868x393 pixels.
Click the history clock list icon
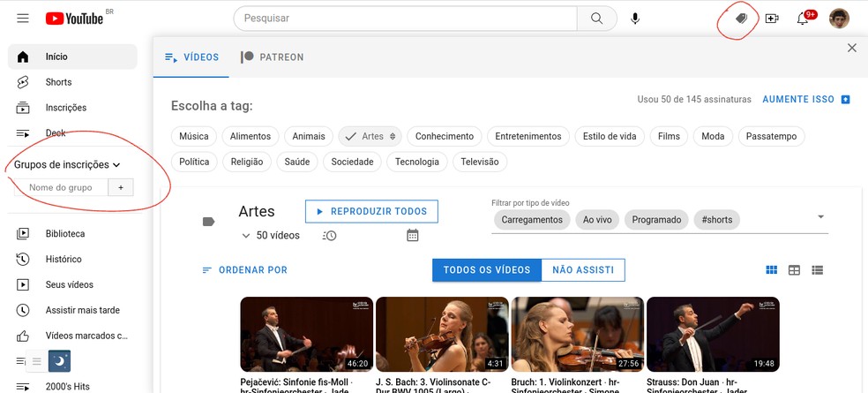point(329,236)
